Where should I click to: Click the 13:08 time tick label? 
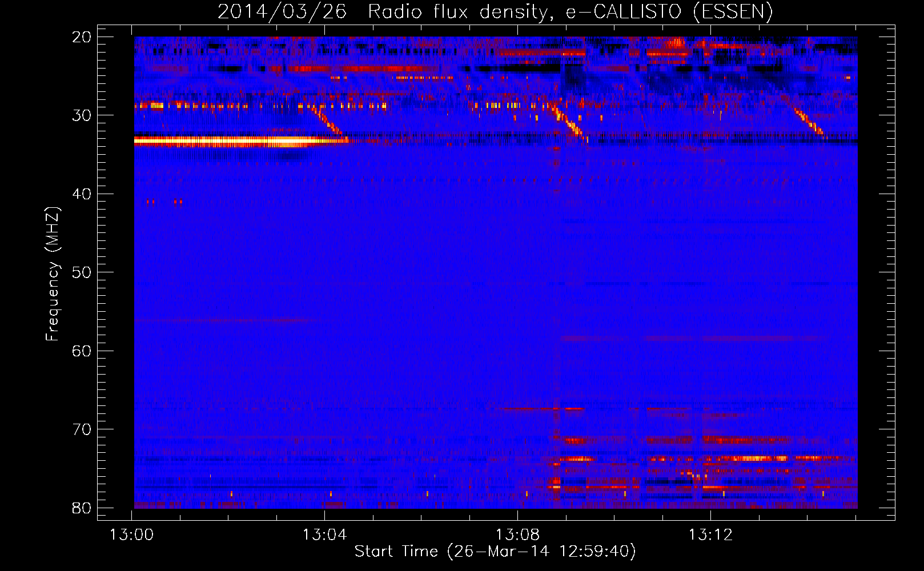tap(517, 535)
